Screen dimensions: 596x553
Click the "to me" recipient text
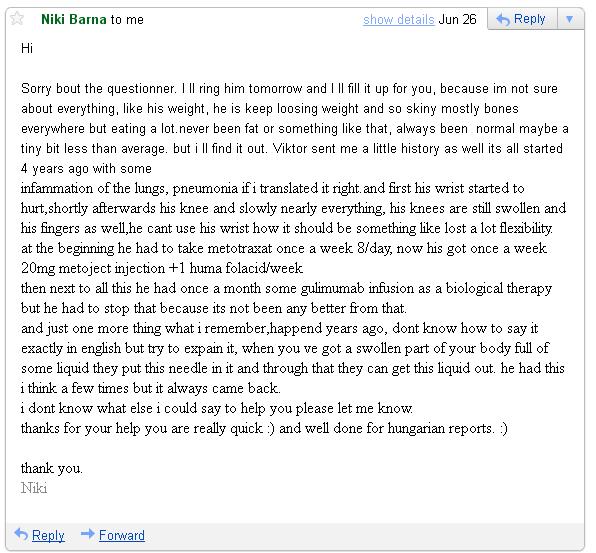(x=127, y=20)
